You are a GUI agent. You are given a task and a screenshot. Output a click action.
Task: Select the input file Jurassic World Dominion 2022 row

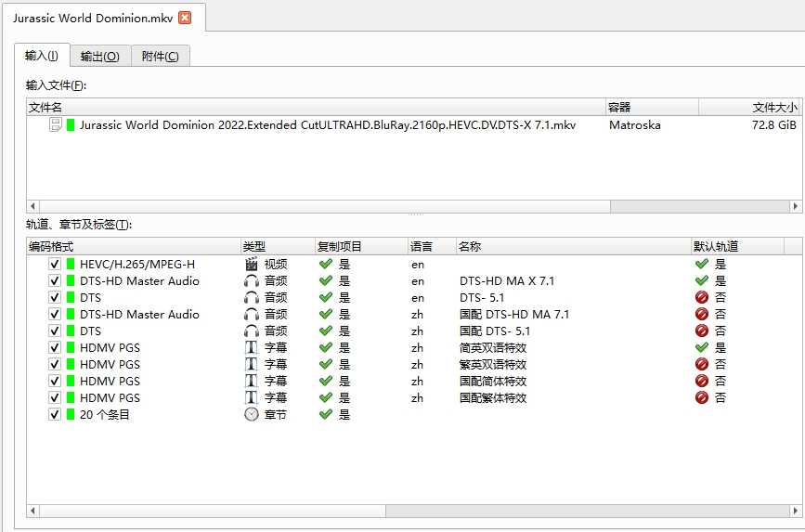414,124
